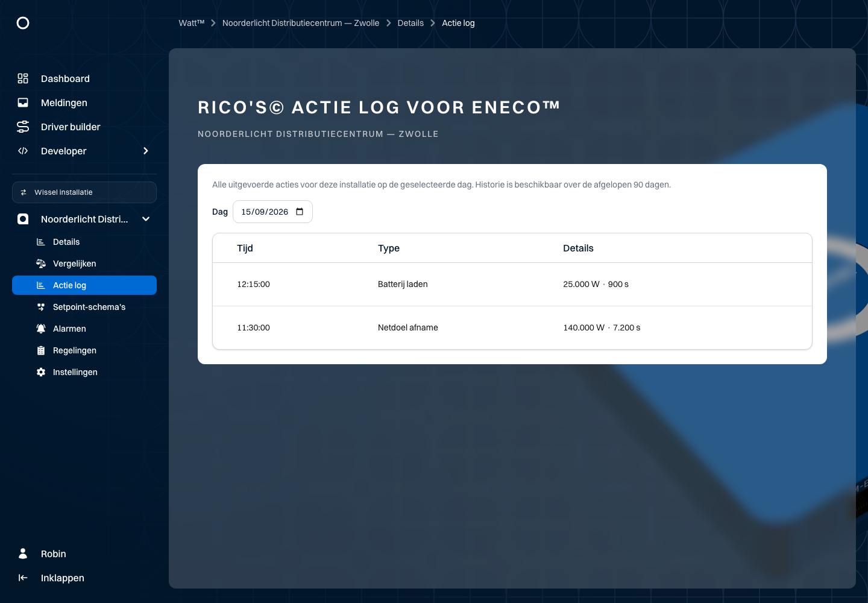Click the Tijd column header

coord(245,248)
